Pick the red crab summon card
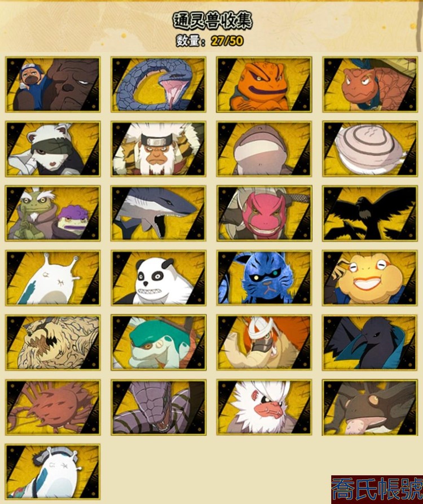This screenshot has width=423, height=504. [52, 407]
